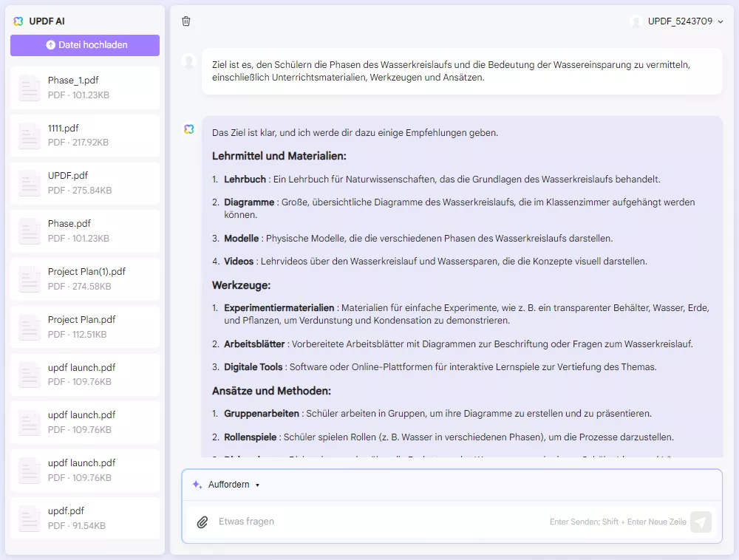The height and width of the screenshot is (560, 739).
Task: Click the Arbeitsblätter list item
Action: pos(452,344)
